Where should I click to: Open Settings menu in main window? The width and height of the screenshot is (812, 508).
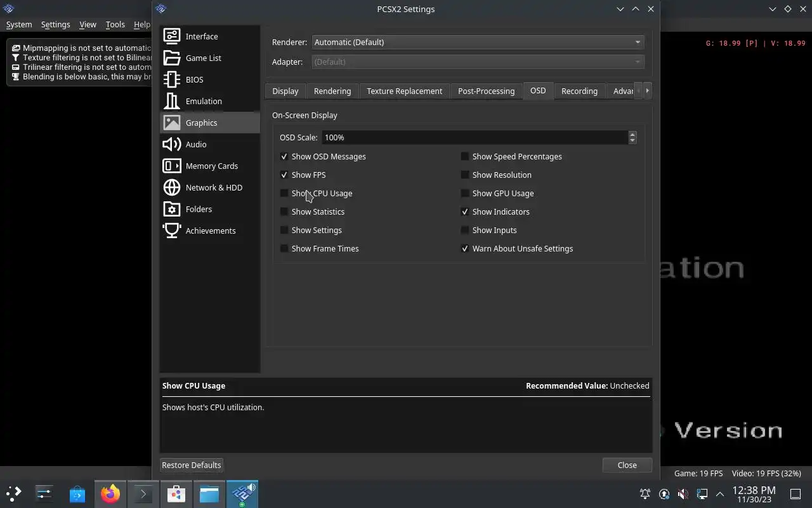click(x=56, y=24)
